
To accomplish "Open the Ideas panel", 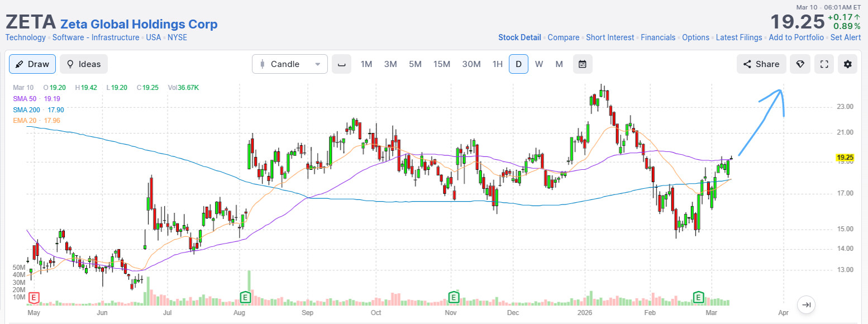I will (x=84, y=64).
